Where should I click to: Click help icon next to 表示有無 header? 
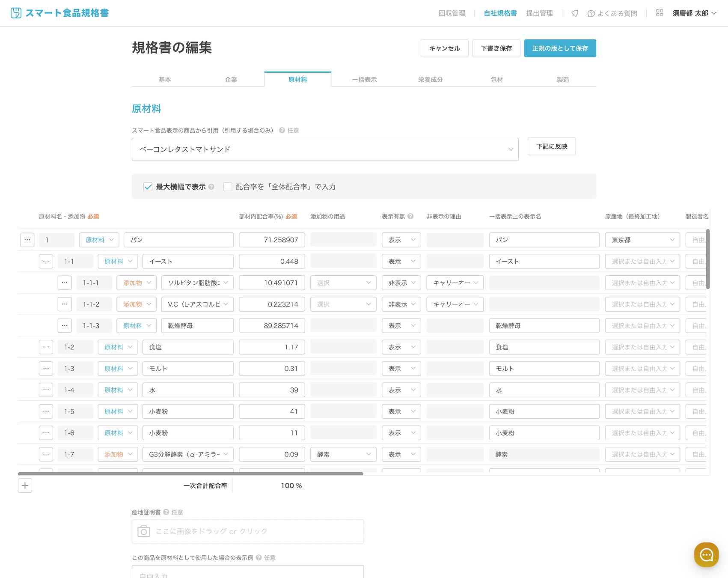pyautogui.click(x=410, y=217)
